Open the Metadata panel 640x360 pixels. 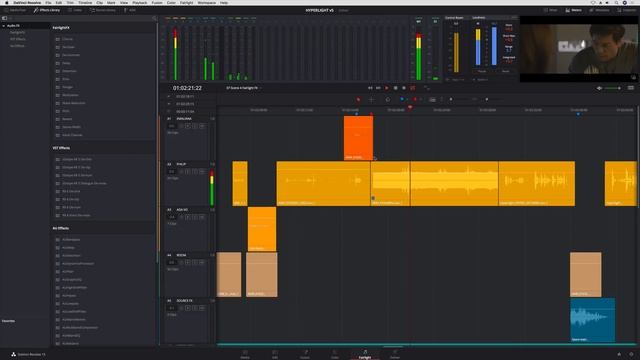coord(599,10)
